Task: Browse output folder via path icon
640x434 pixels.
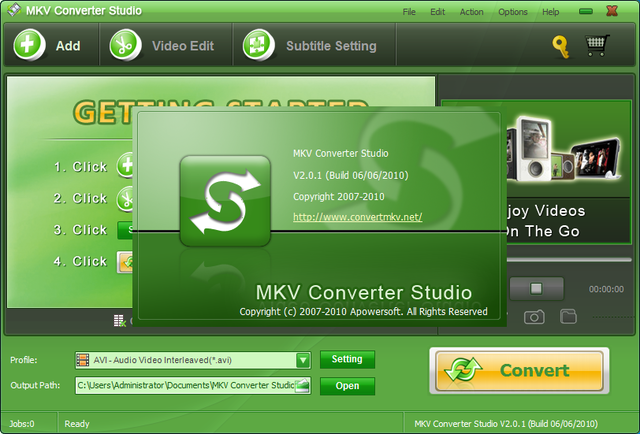Action: tap(302, 385)
